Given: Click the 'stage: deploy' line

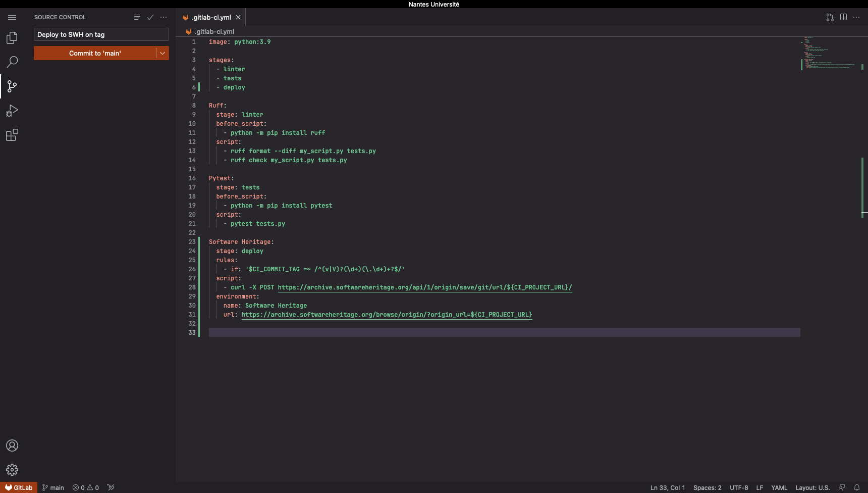Looking at the screenshot, I should [240, 251].
